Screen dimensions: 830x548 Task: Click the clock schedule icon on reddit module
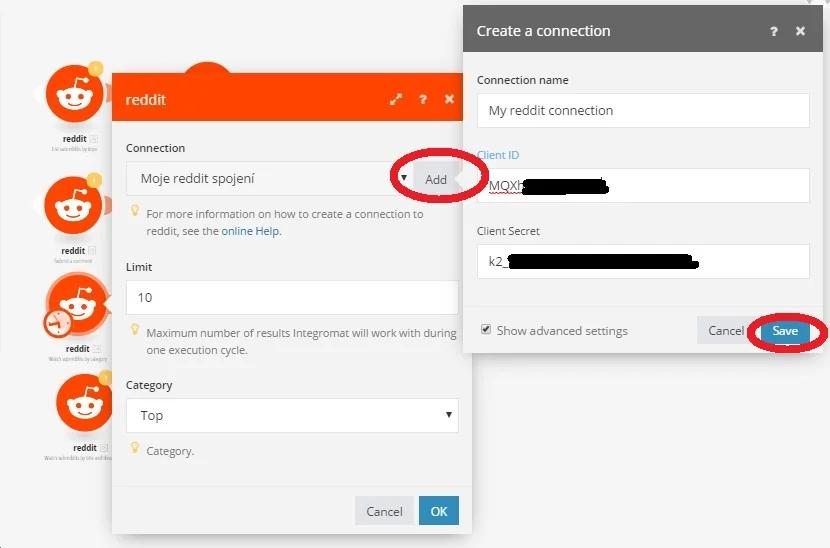click(58, 322)
